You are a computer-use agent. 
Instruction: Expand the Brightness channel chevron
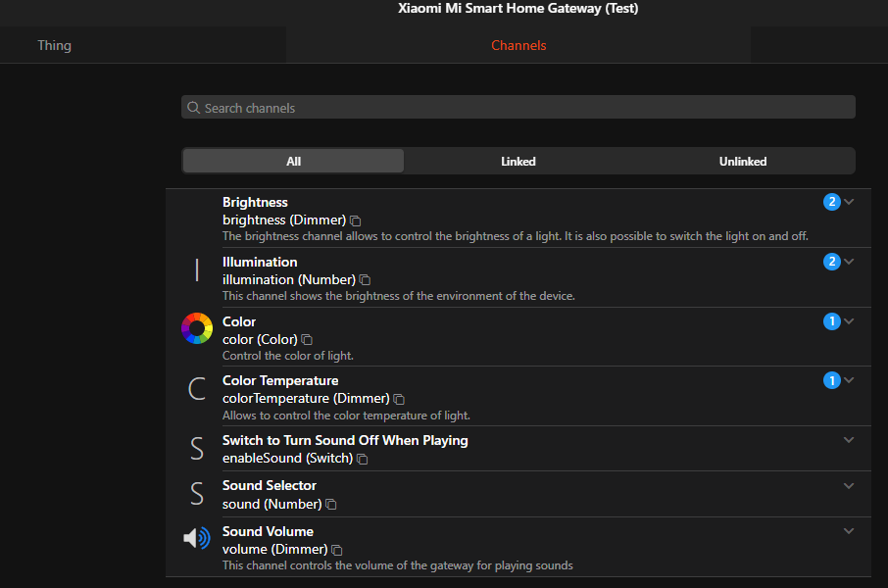tap(849, 202)
